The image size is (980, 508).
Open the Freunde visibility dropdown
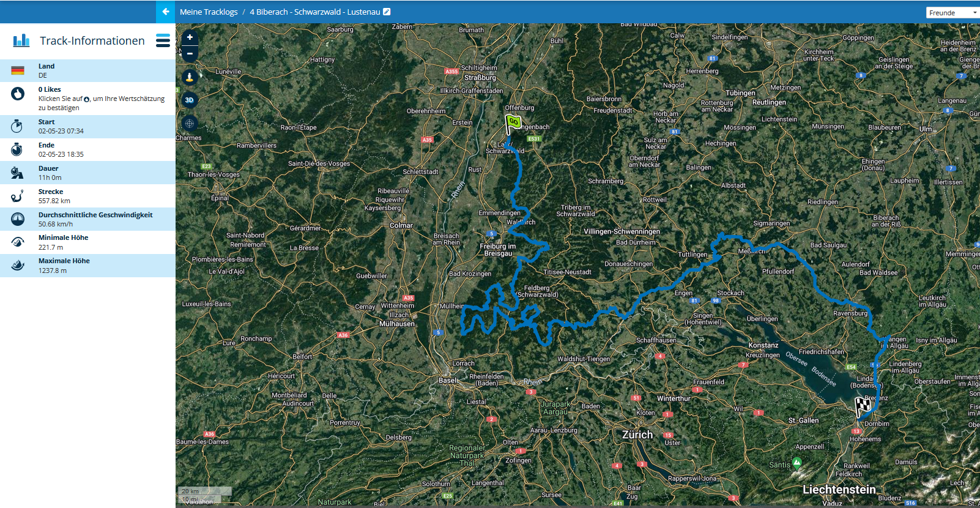(x=952, y=12)
